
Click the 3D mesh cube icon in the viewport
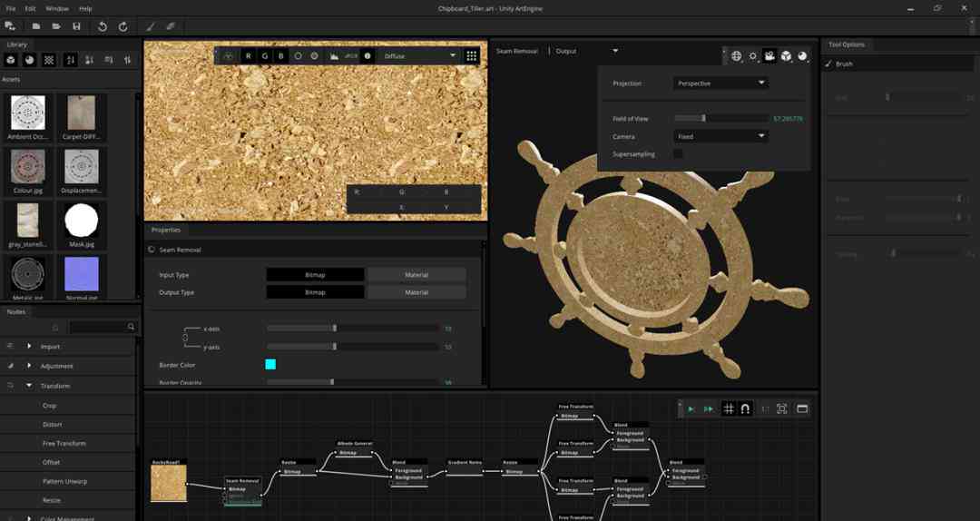tap(786, 55)
